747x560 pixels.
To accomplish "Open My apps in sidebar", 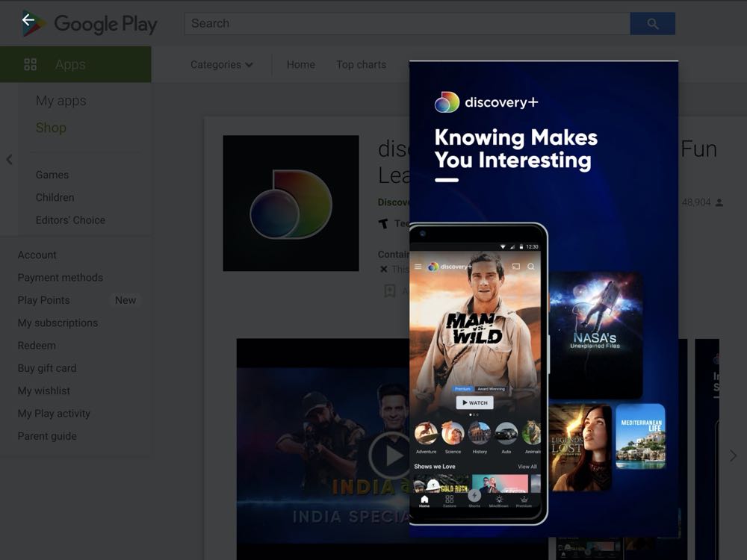I will pos(61,101).
